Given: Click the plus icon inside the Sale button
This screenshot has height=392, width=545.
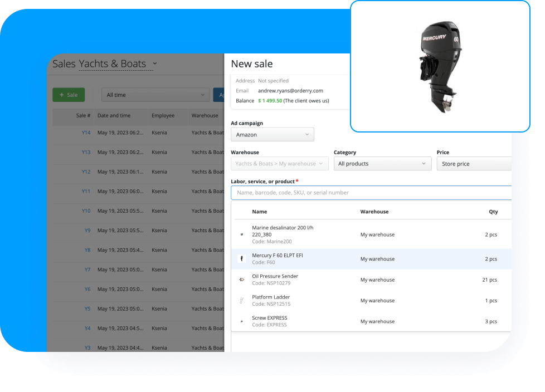Looking at the screenshot, I should pyautogui.click(x=61, y=95).
